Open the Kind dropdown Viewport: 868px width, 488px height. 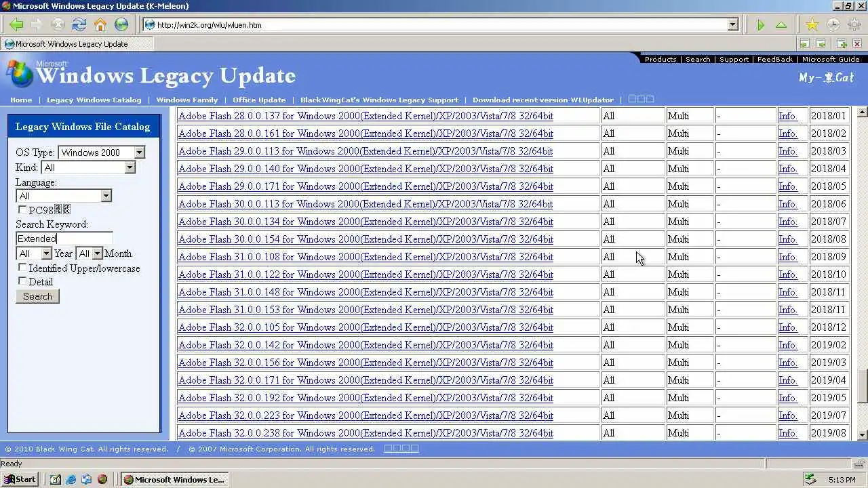point(130,167)
